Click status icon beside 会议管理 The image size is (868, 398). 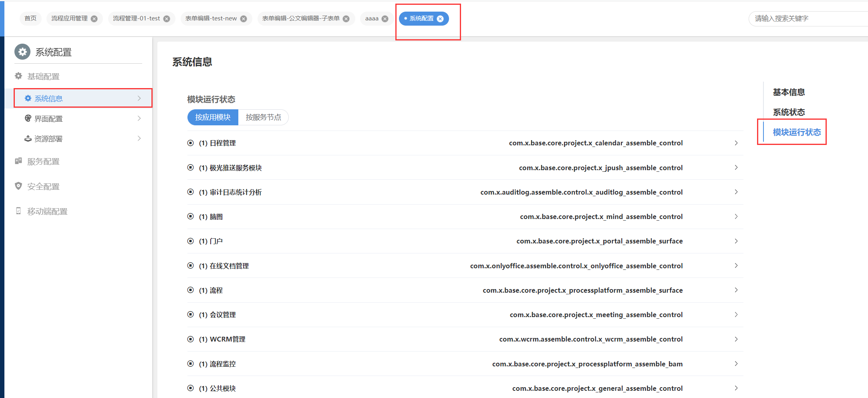point(191,314)
